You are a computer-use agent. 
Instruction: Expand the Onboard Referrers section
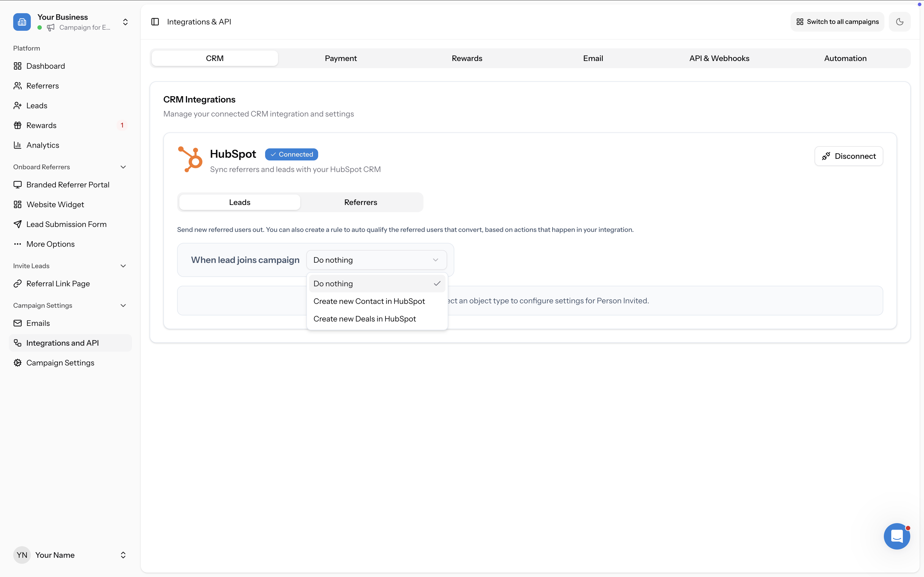[123, 167]
